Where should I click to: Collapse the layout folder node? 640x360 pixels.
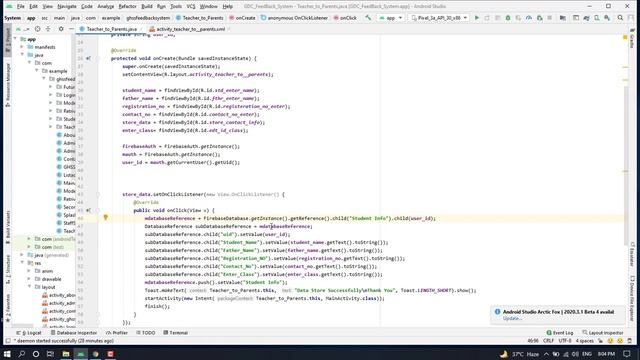29,287
